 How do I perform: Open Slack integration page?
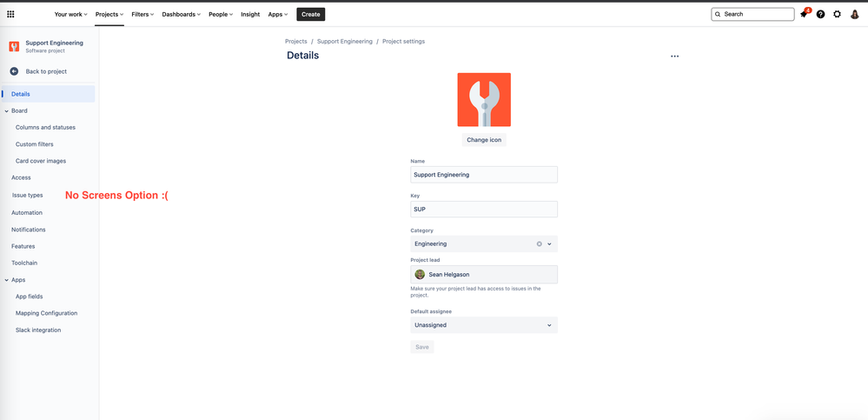(x=38, y=330)
